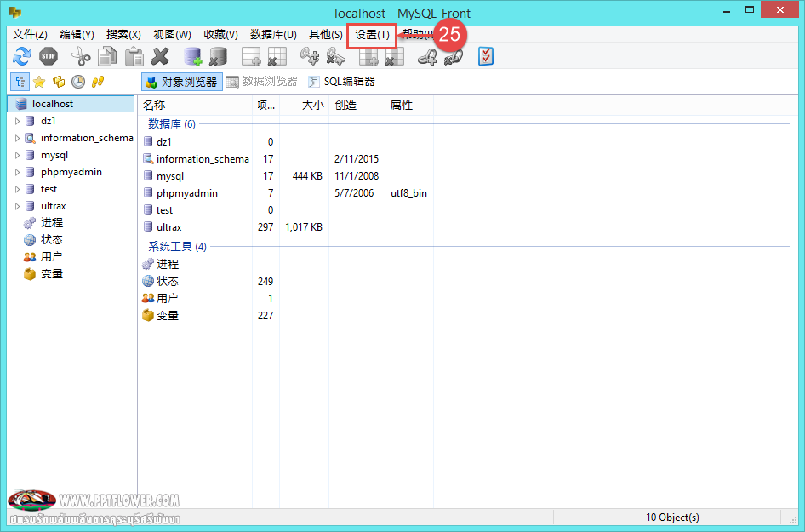Screen dimensions: 805x532
Task: Click the Copy documents icon
Action: coord(107,56)
